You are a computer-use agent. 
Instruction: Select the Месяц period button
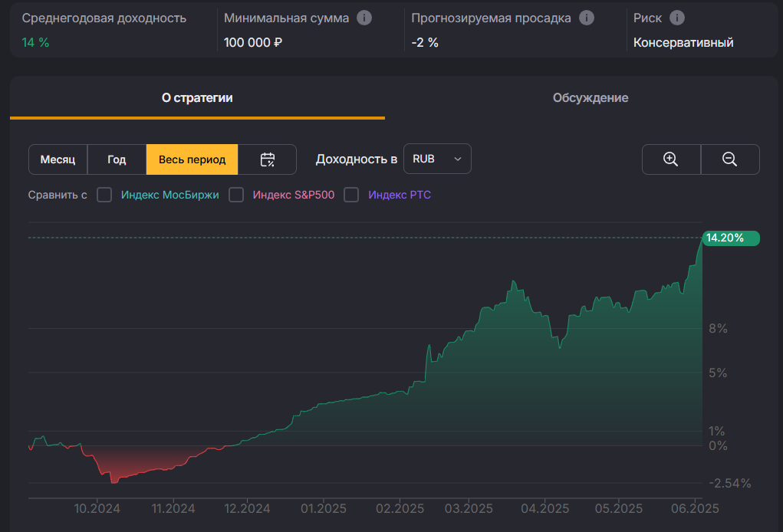pos(58,159)
